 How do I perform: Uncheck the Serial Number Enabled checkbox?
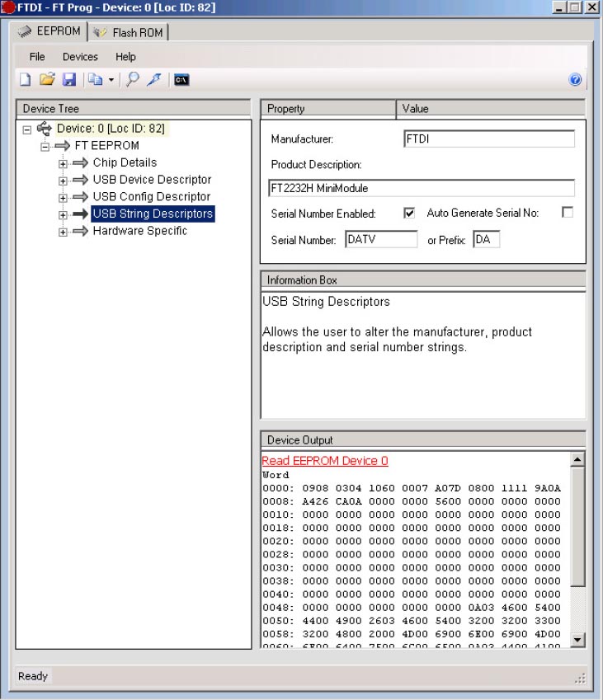[408, 213]
